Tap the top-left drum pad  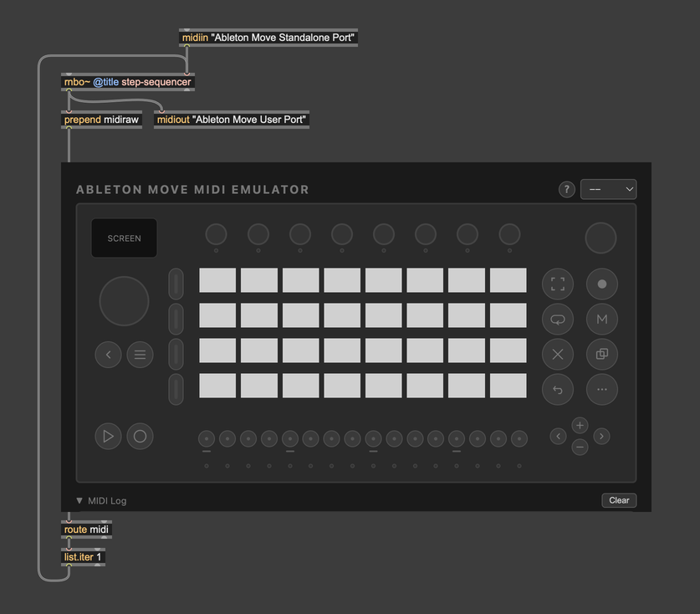(217, 280)
